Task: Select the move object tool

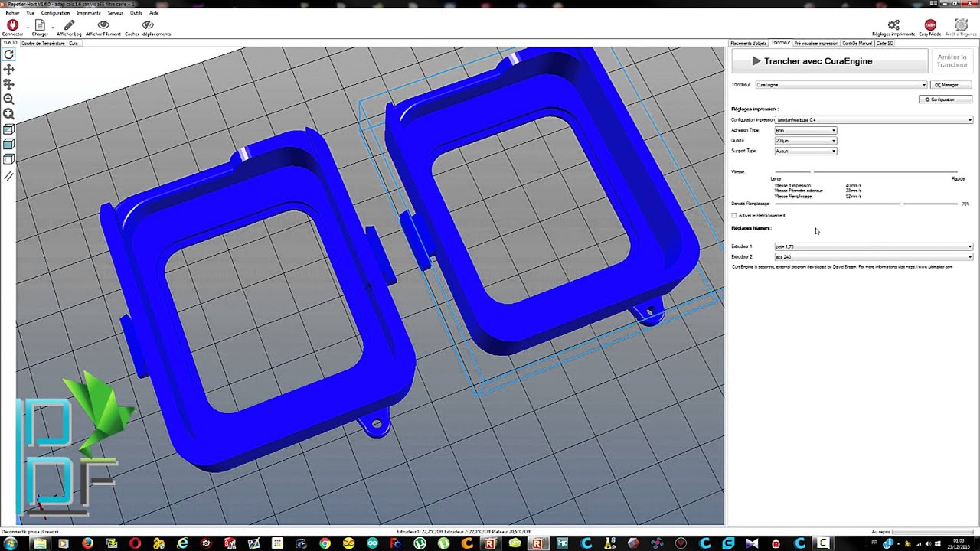Action: click(9, 84)
